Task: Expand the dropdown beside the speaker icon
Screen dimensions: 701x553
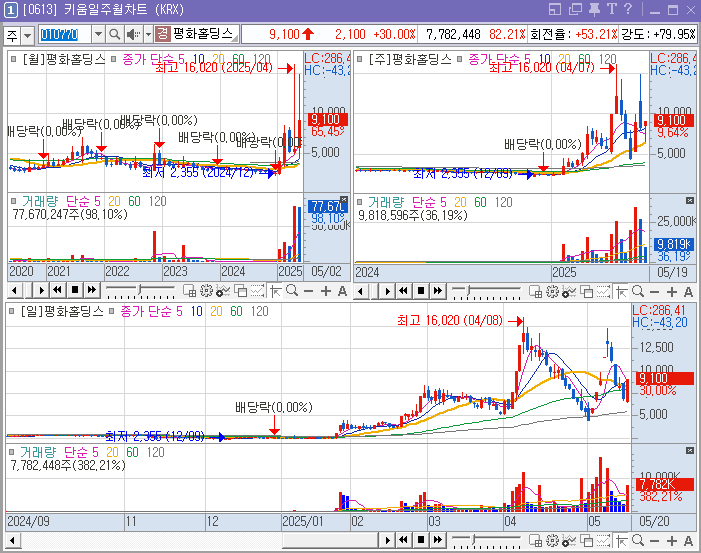Action: point(148,34)
